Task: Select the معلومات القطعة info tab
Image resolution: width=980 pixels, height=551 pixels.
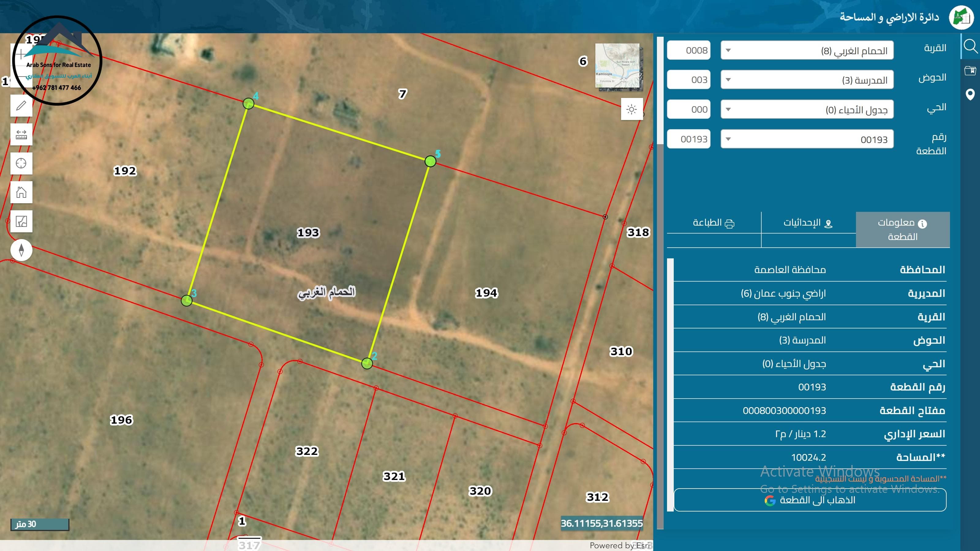Action: click(903, 230)
